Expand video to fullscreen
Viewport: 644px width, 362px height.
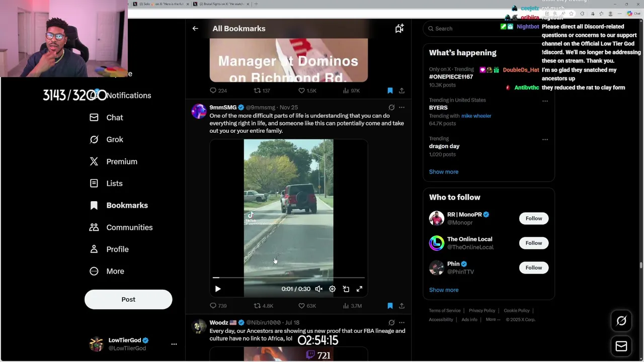point(359,289)
